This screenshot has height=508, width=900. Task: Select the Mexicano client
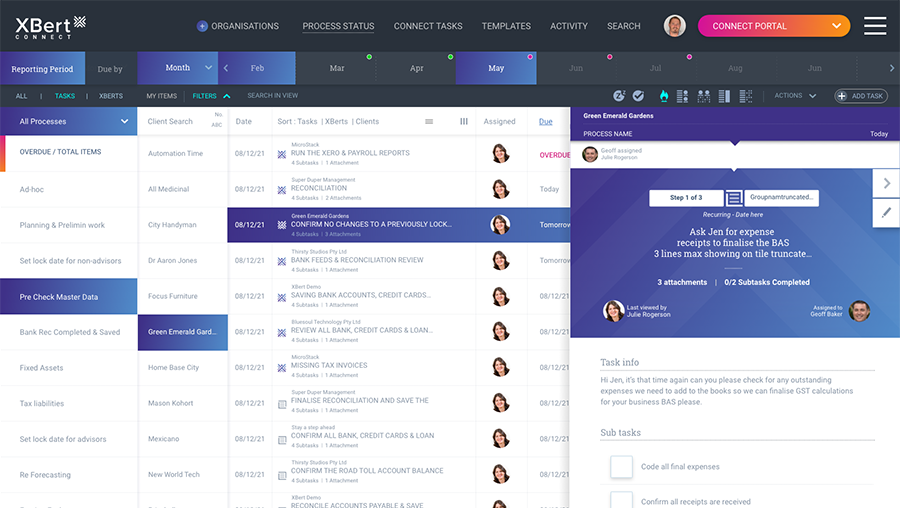(x=183, y=439)
